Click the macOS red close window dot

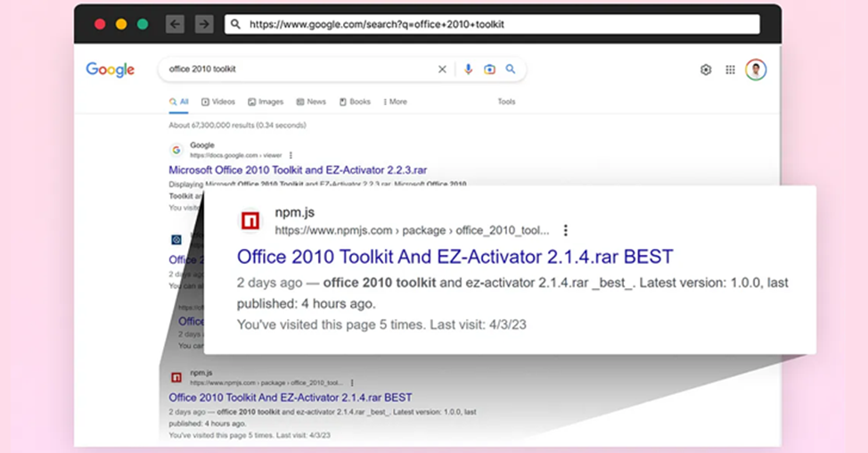pos(100,24)
